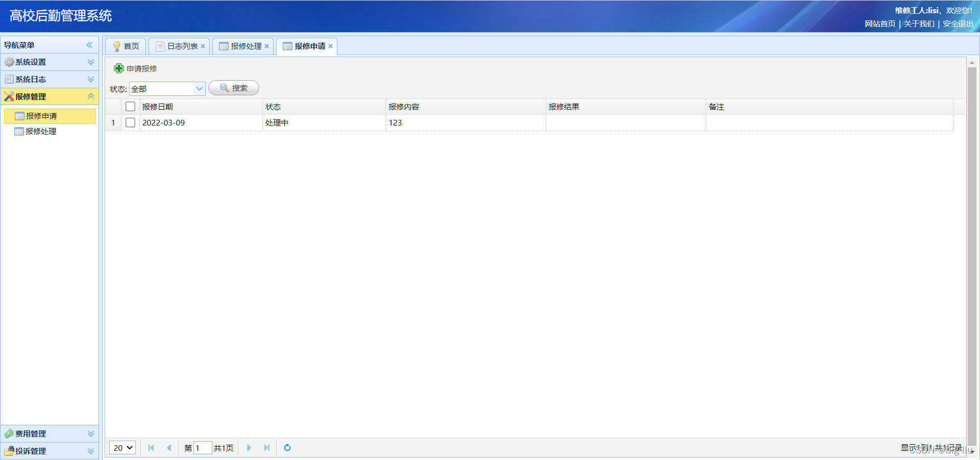Click the 投诉管理 icon

click(9, 451)
